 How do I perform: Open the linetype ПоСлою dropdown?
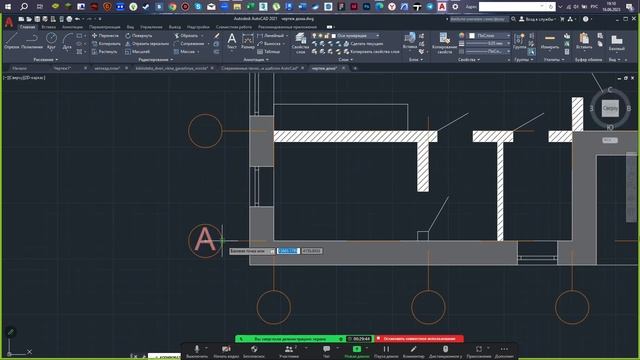[489, 51]
